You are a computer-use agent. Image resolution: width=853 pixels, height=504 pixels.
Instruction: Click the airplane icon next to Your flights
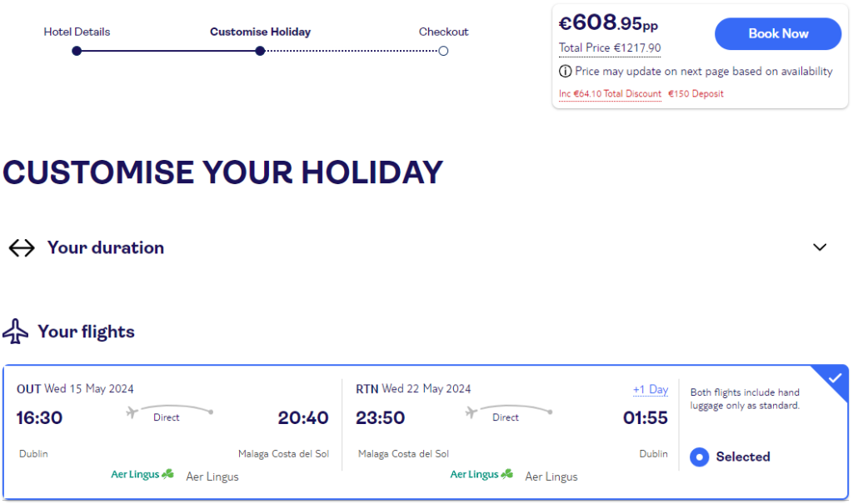tap(15, 332)
